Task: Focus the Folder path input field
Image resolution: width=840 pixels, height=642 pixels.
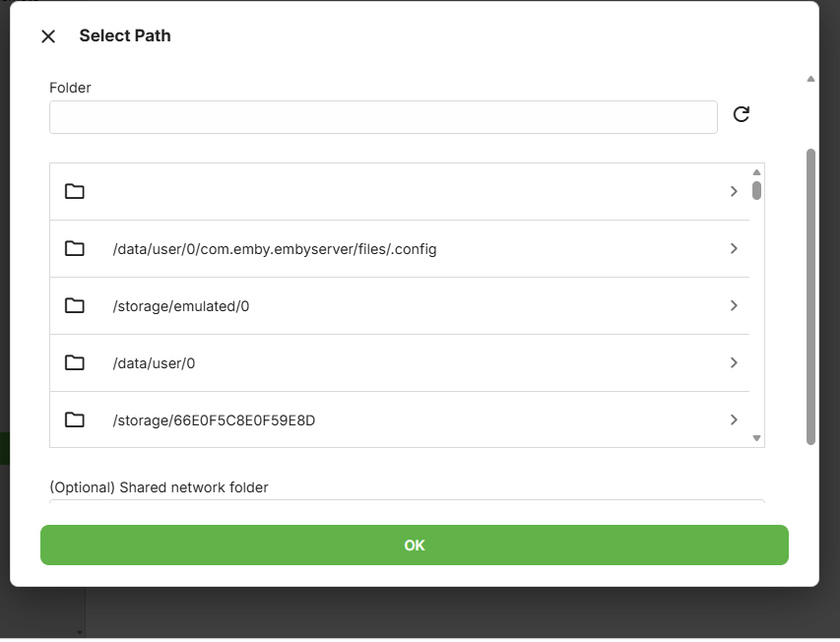Action: pyautogui.click(x=383, y=117)
